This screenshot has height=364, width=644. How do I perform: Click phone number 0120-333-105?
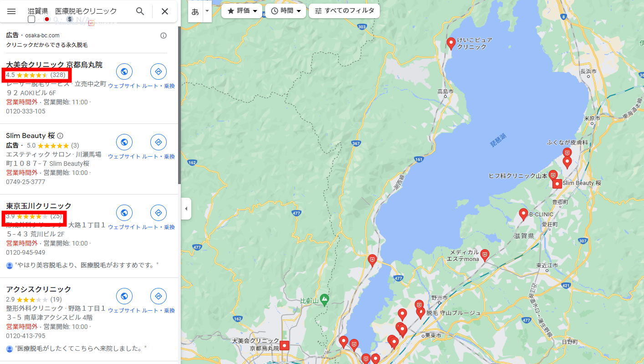(x=26, y=111)
